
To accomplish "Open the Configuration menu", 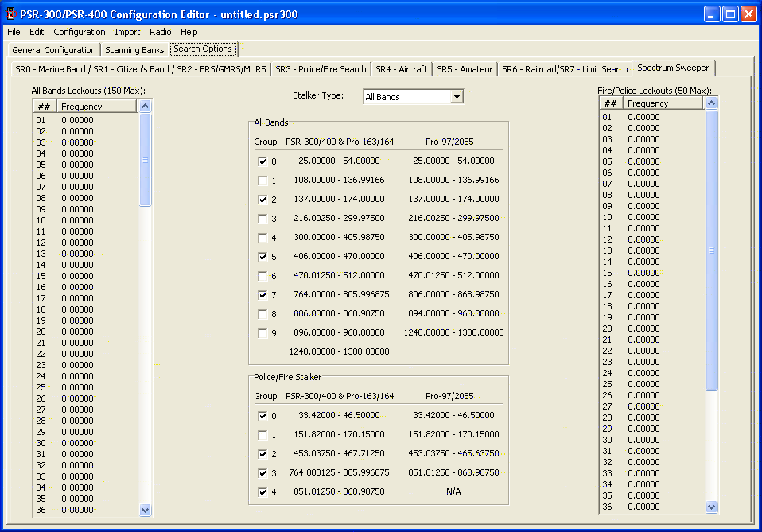I will tap(80, 32).
